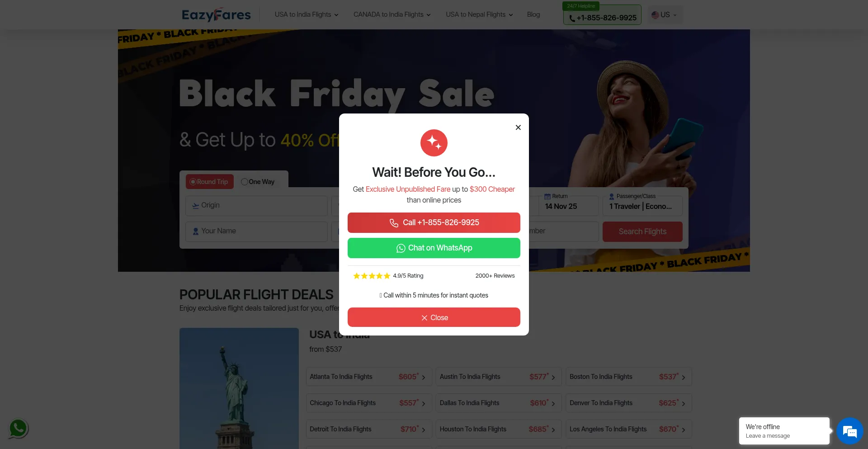Click the red Close button in the popup
Viewport: 868px width, 449px height.
pyautogui.click(x=434, y=317)
